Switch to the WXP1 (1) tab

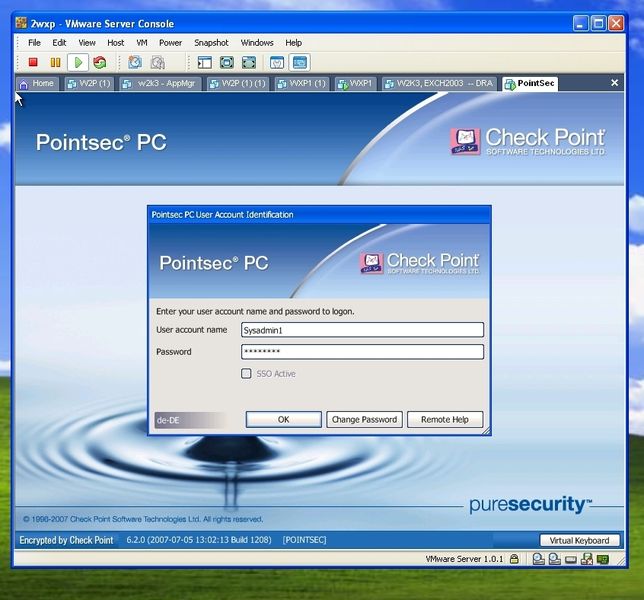click(302, 83)
